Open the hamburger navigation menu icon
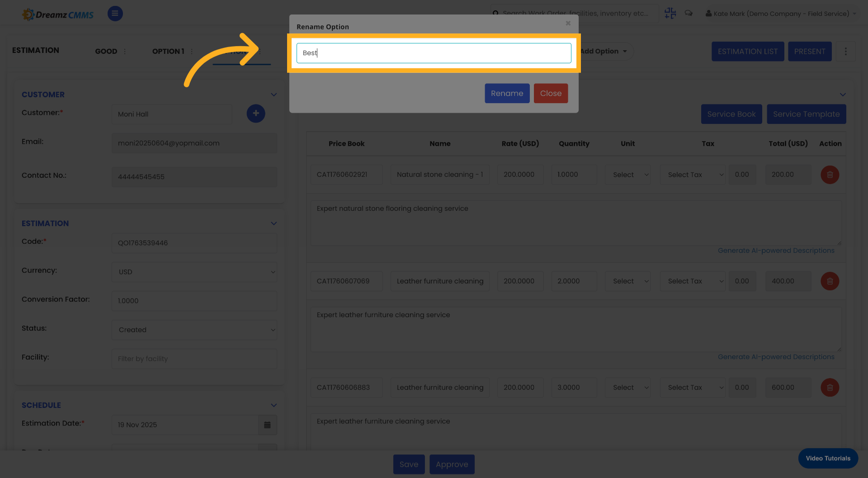 tap(115, 14)
